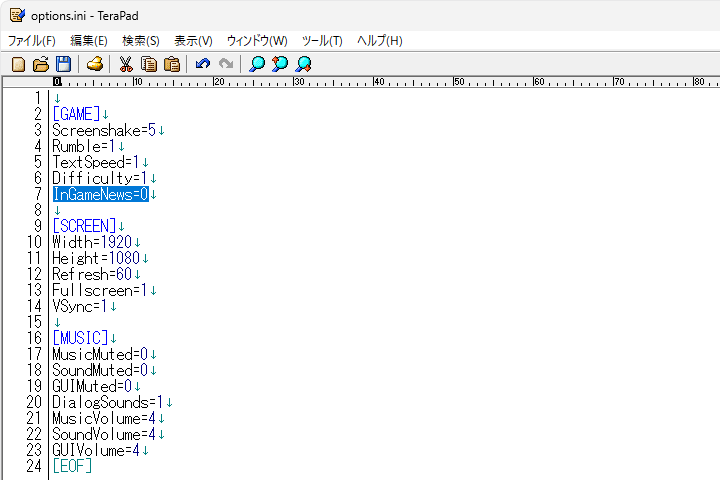The width and height of the screenshot is (720, 480).
Task: Click the [GAME] section header
Action: pos(76,114)
